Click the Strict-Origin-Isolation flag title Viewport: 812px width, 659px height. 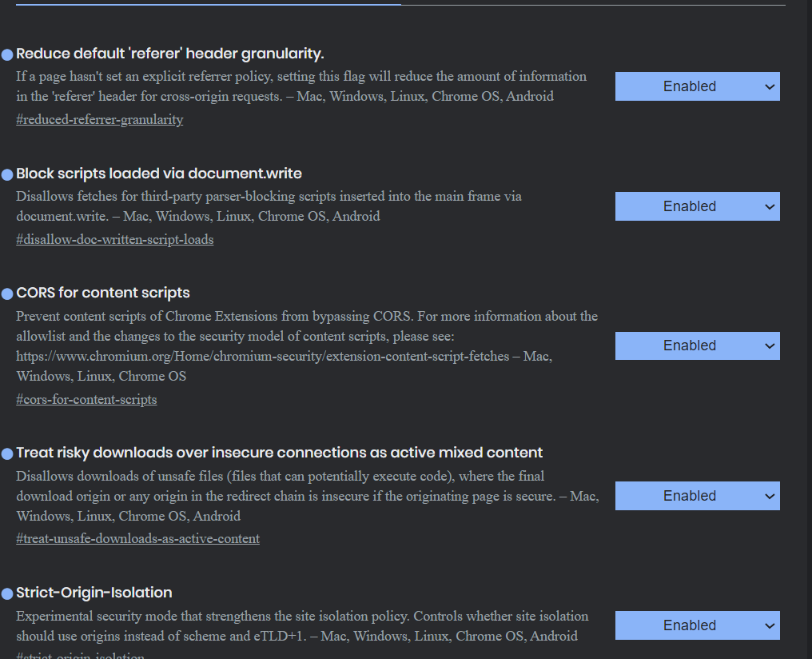pyautogui.click(x=94, y=593)
